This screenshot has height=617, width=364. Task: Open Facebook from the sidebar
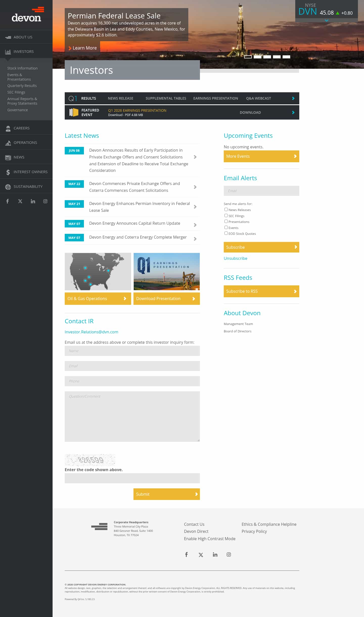tap(8, 201)
